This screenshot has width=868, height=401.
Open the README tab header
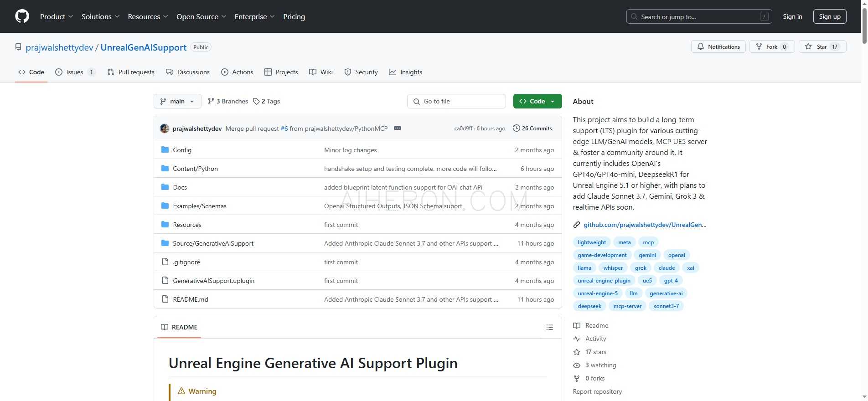tap(179, 327)
